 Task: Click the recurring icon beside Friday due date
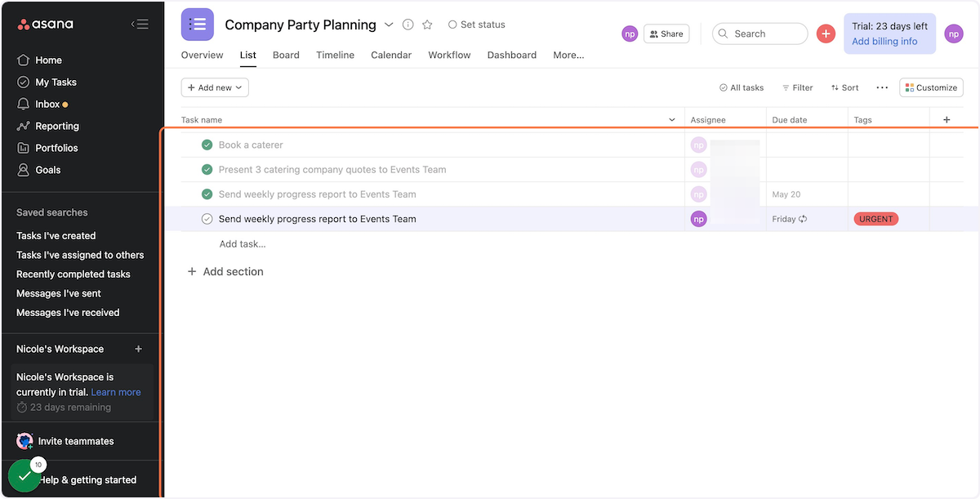[803, 220]
